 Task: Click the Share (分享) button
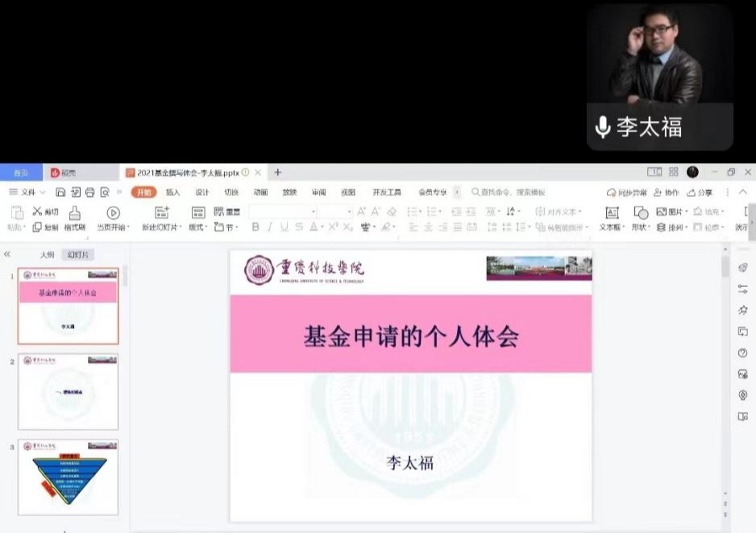tap(700, 193)
